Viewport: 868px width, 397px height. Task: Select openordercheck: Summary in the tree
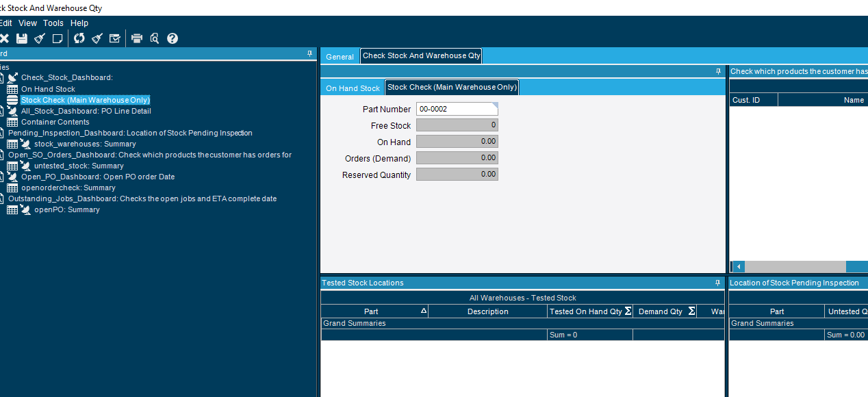tap(68, 188)
